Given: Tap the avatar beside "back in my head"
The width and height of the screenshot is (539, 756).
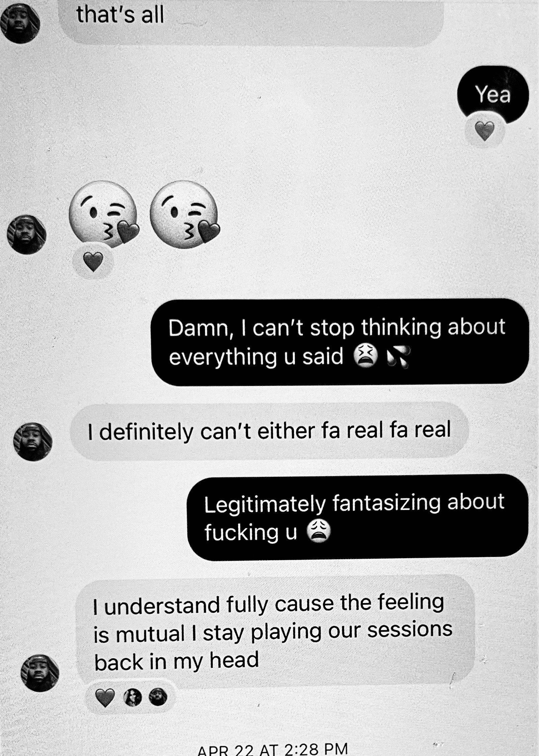Looking at the screenshot, I should 40,673.
